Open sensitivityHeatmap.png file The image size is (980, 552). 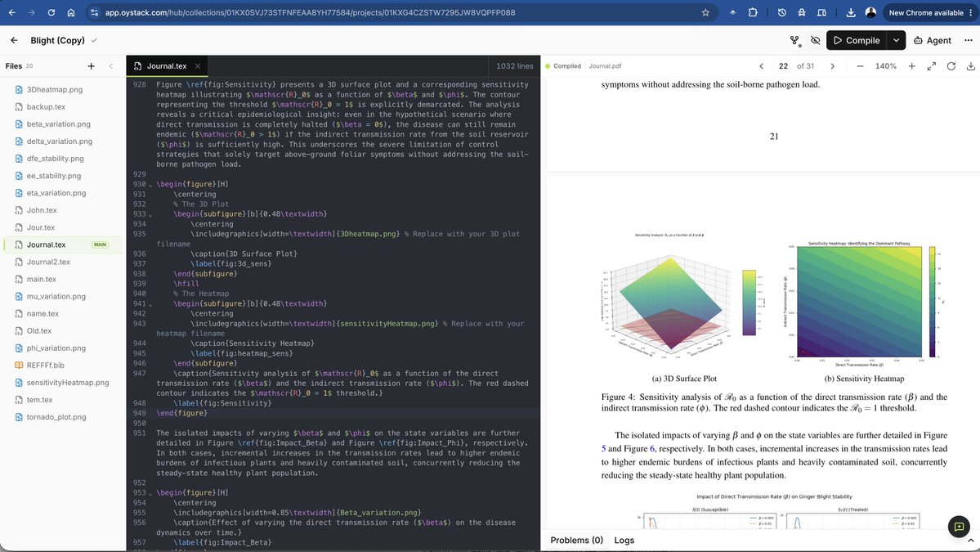coord(68,383)
